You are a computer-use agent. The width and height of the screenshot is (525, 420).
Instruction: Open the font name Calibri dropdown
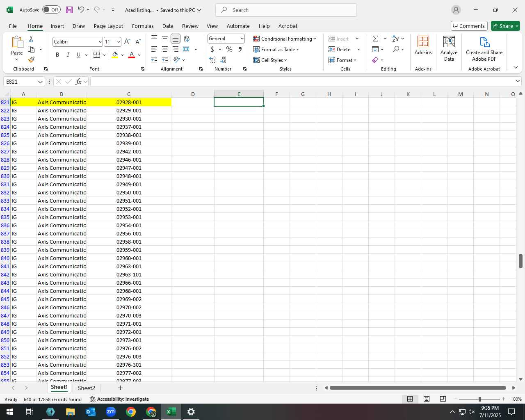[100, 42]
